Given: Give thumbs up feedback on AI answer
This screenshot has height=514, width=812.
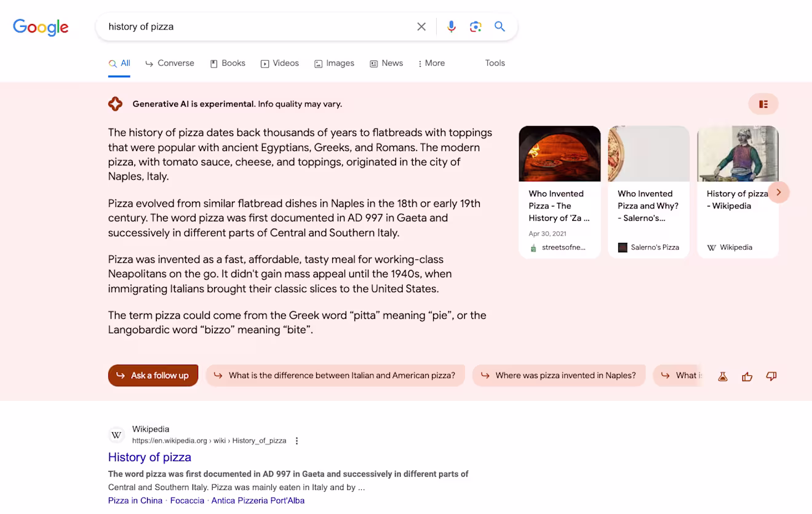Looking at the screenshot, I should click(x=747, y=376).
